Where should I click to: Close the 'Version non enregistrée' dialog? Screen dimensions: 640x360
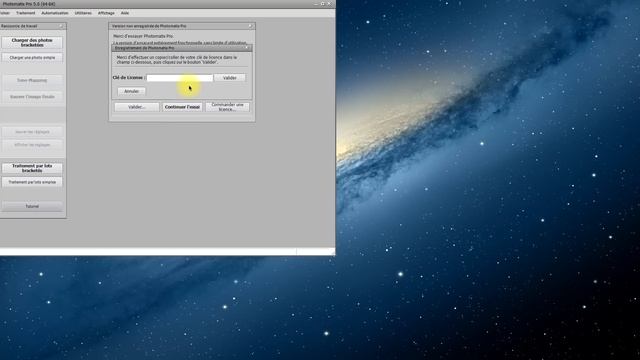(251, 26)
